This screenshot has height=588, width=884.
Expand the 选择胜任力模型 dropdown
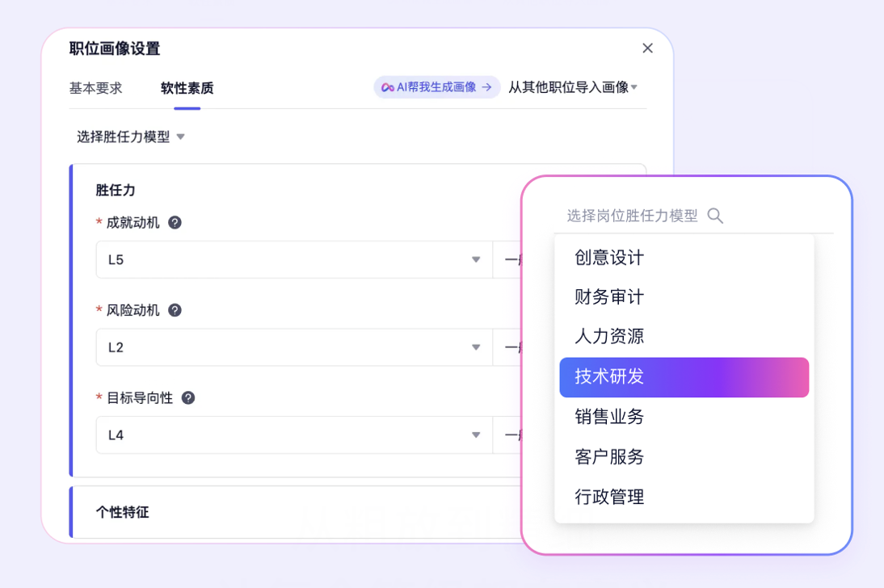[x=131, y=137]
